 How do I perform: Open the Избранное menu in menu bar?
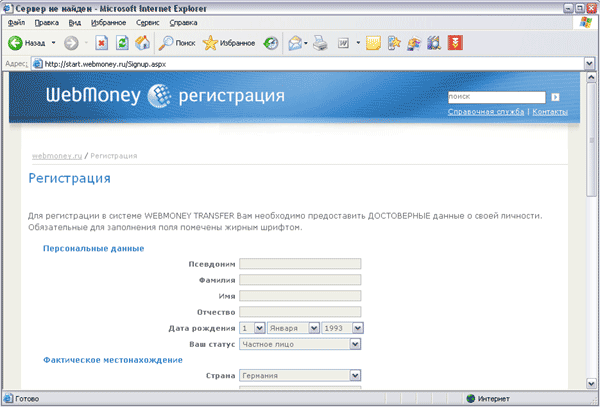[x=108, y=23]
